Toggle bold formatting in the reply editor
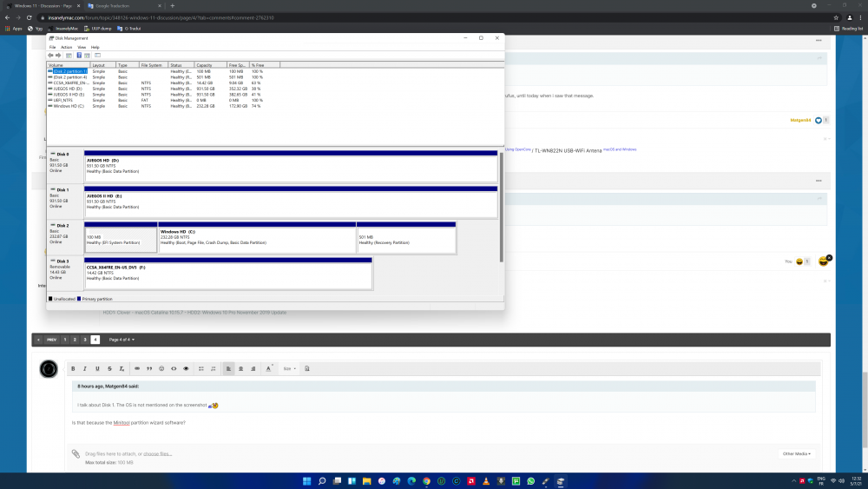 73,368
